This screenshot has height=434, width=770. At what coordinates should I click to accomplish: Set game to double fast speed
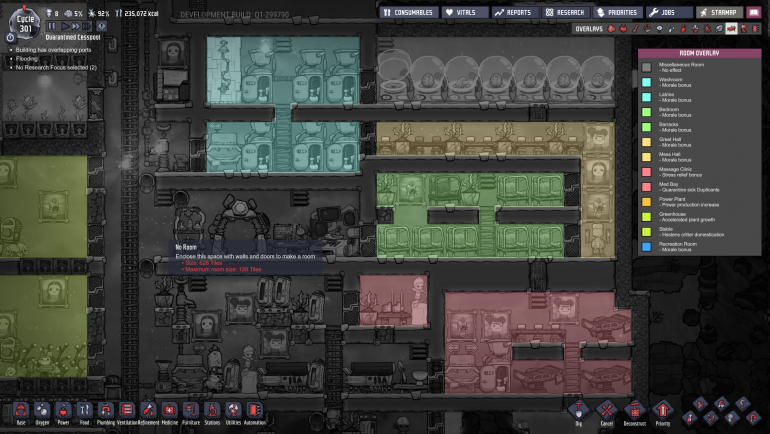click(x=76, y=26)
